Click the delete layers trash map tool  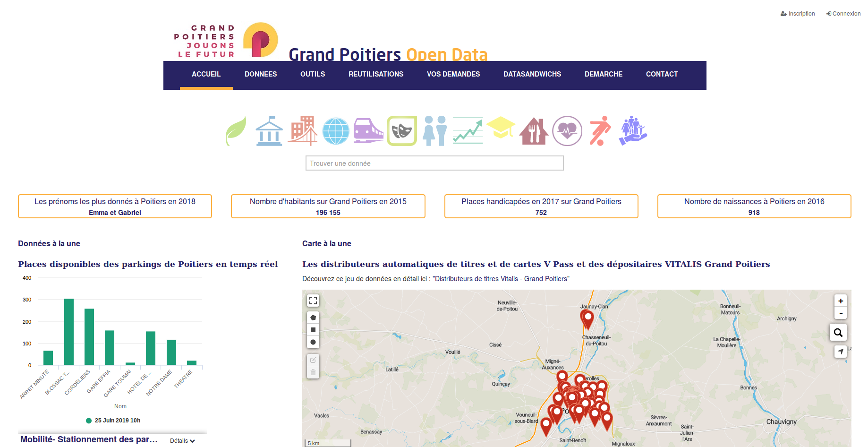(313, 372)
